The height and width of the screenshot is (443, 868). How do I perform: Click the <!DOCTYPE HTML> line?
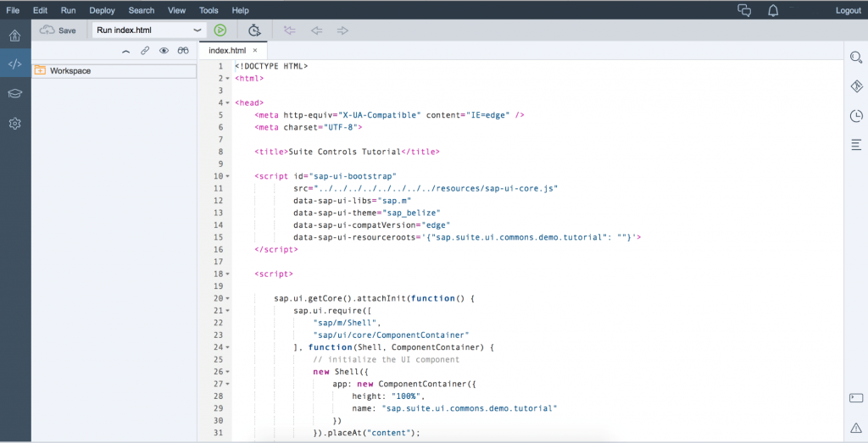tap(271, 66)
